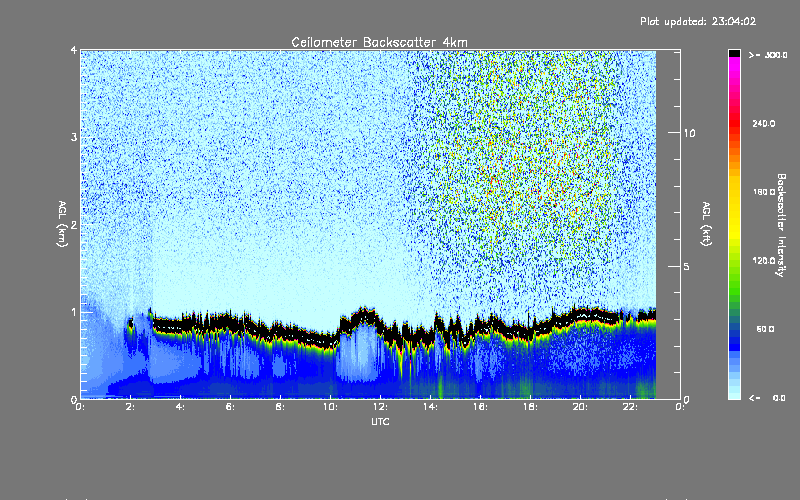Click the 'Plot updated: 23:04:02' timestamp
Screen dimensions: 800x500
698,21
